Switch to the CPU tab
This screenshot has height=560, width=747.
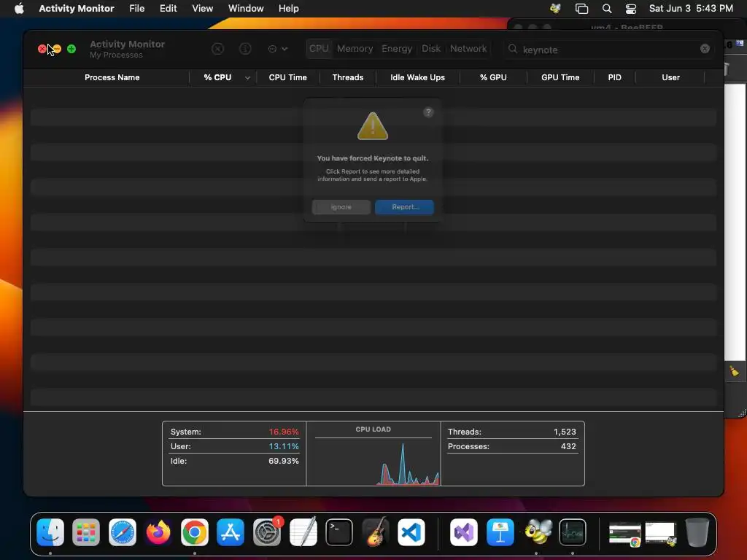click(319, 49)
